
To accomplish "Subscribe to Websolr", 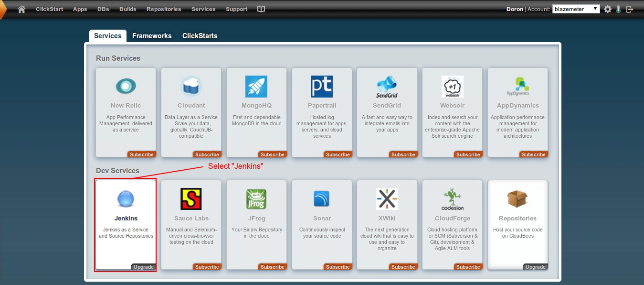I will tap(468, 154).
